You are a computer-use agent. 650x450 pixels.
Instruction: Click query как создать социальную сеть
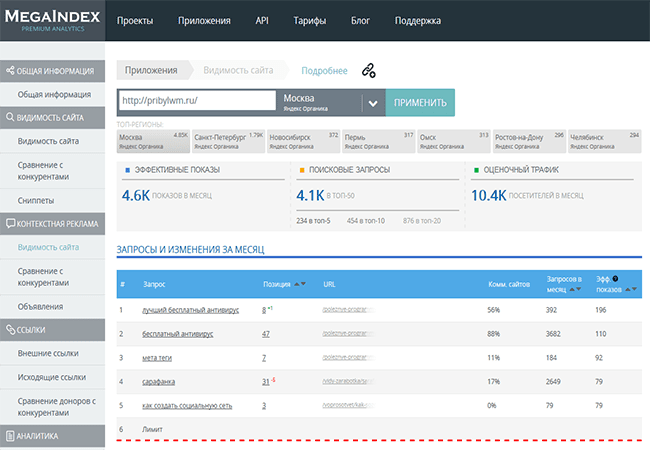pos(187,406)
